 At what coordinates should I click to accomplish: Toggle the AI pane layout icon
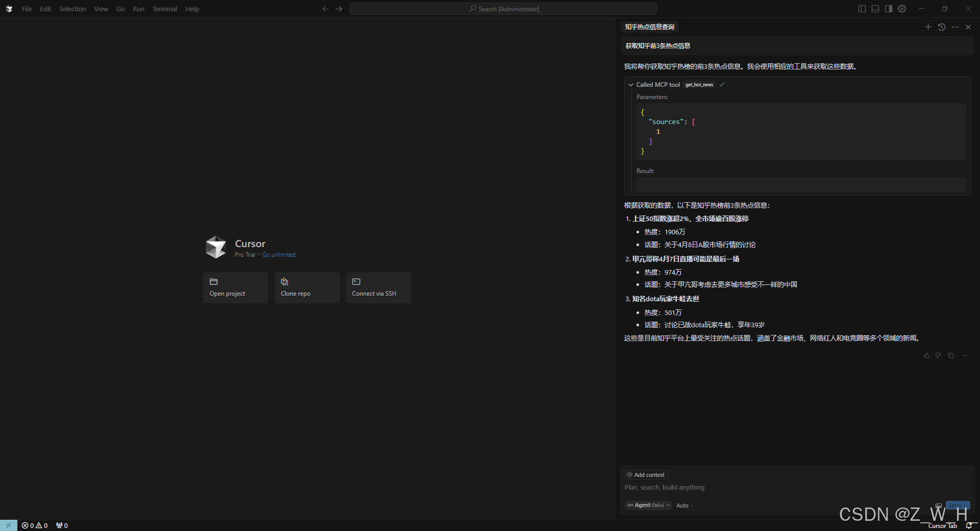[x=889, y=9]
